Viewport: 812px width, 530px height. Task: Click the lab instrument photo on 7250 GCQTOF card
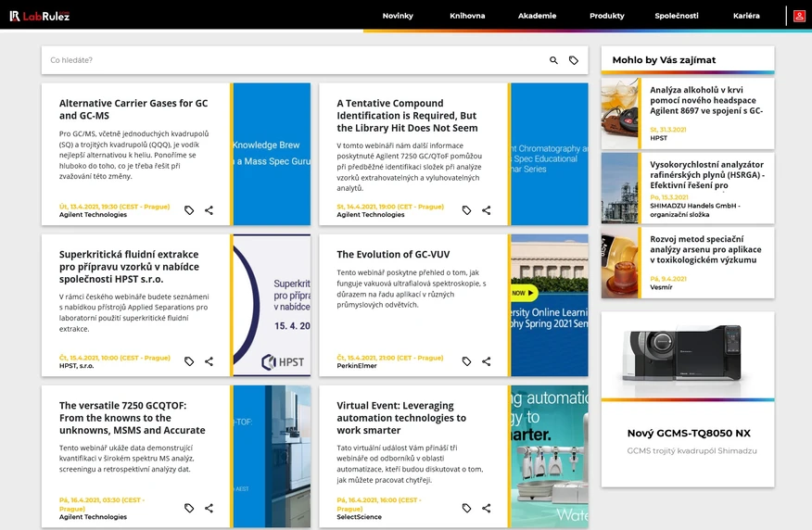[272, 456]
